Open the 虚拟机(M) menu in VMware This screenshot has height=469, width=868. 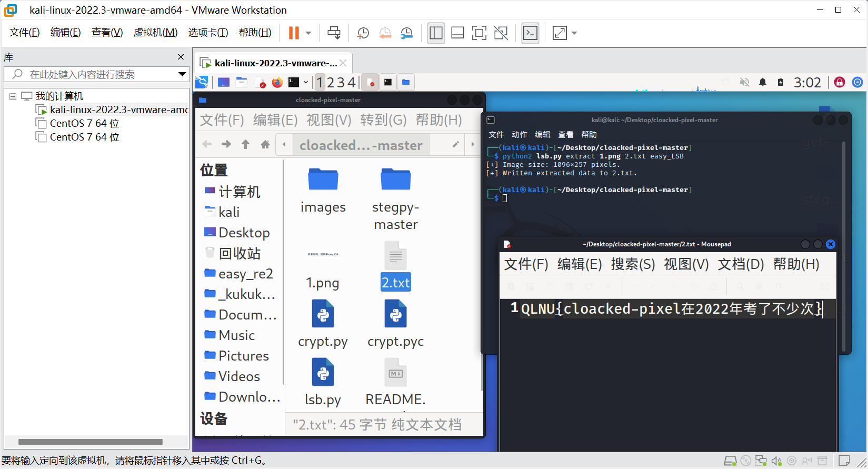(156, 33)
